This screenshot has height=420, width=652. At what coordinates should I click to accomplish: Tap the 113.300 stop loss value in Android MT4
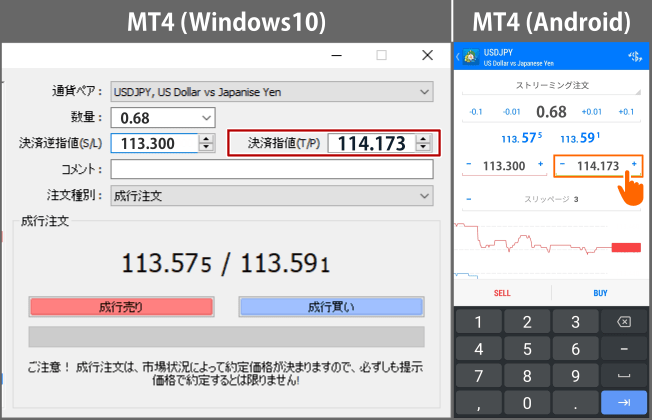click(x=504, y=166)
